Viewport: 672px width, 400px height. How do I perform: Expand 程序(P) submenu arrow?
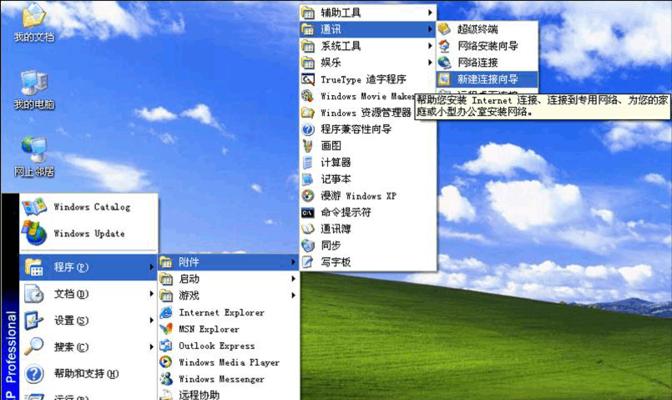[x=151, y=267]
